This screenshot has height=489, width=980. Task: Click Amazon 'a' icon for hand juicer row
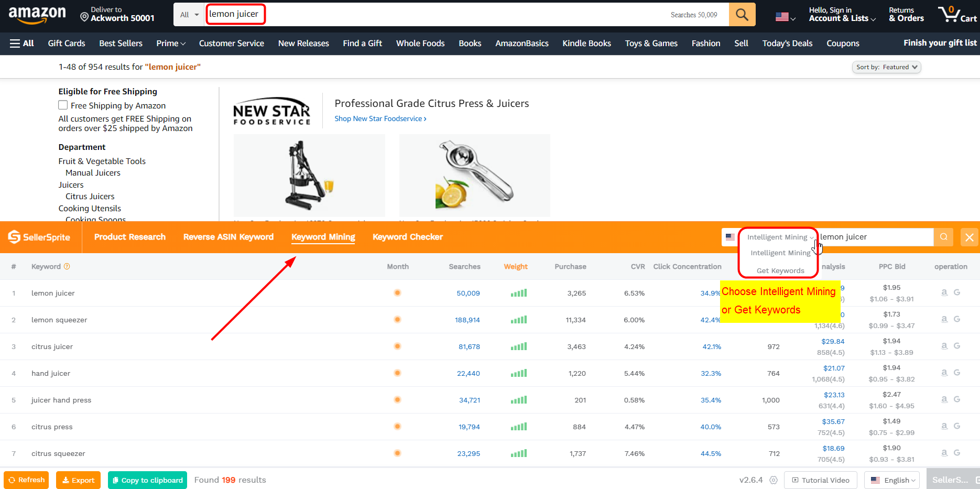pos(944,373)
